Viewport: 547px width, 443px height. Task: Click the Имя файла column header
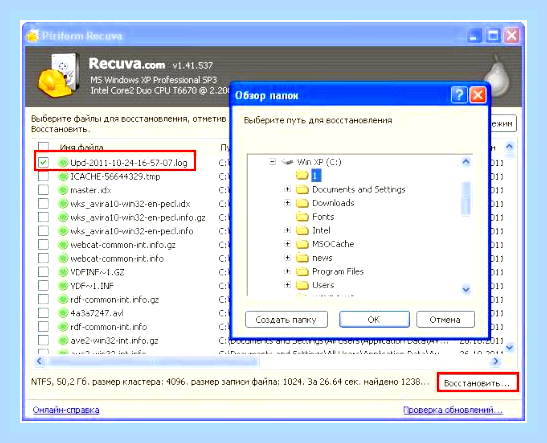82,148
